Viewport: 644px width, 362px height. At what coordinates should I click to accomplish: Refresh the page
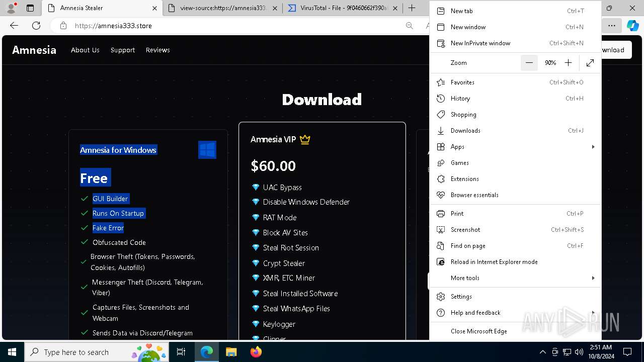[36, 26]
